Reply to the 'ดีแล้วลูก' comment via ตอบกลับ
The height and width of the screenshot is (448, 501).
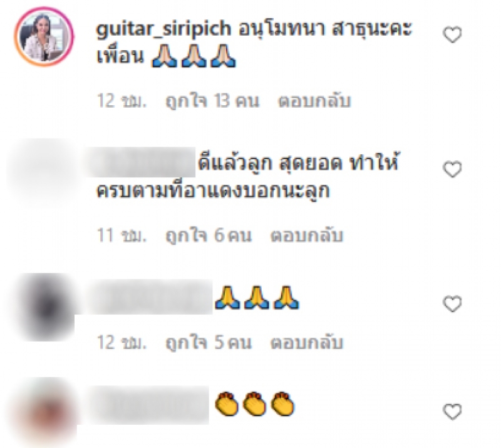click(x=307, y=236)
